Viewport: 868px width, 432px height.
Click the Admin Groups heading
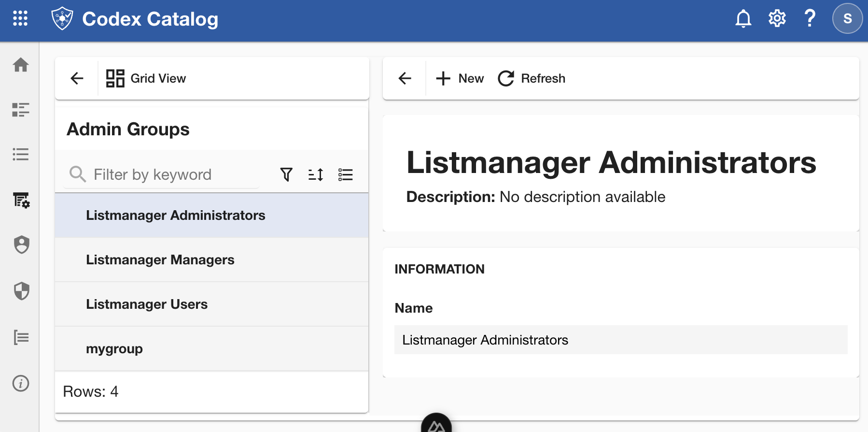(128, 129)
